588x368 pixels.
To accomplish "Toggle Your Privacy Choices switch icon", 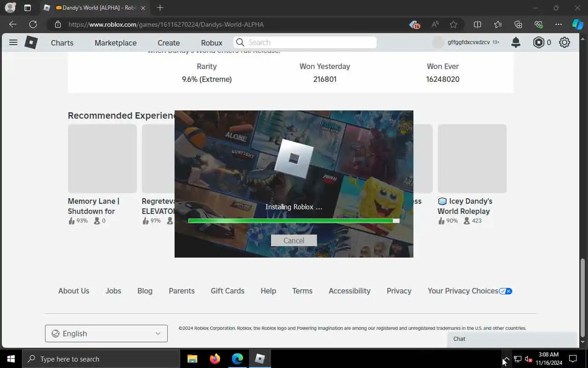I will point(505,291).
